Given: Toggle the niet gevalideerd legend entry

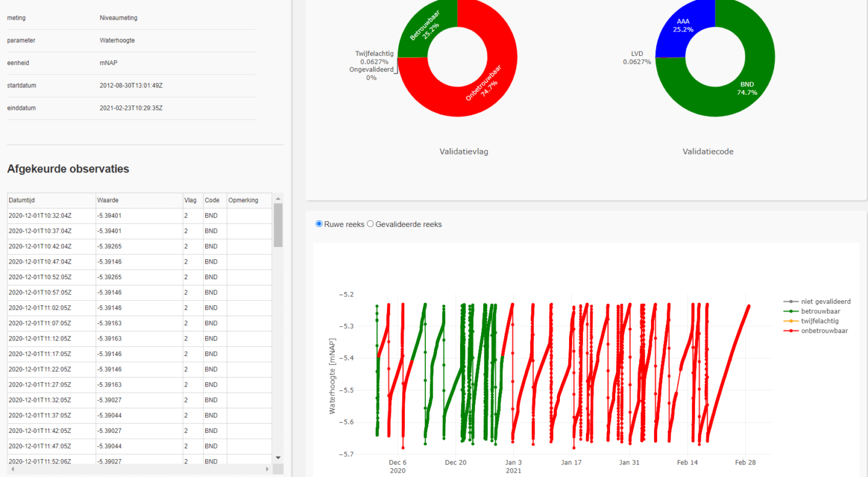Looking at the screenshot, I should pos(817,301).
